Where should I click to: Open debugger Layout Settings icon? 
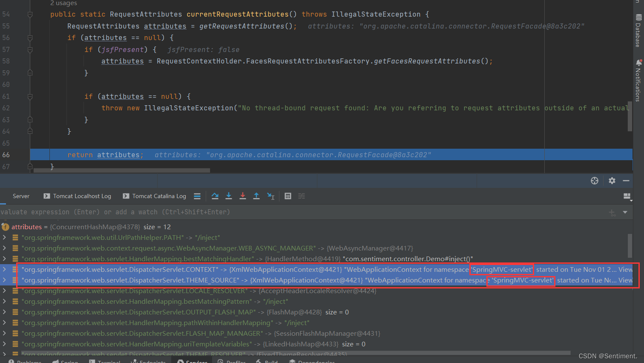click(x=627, y=196)
